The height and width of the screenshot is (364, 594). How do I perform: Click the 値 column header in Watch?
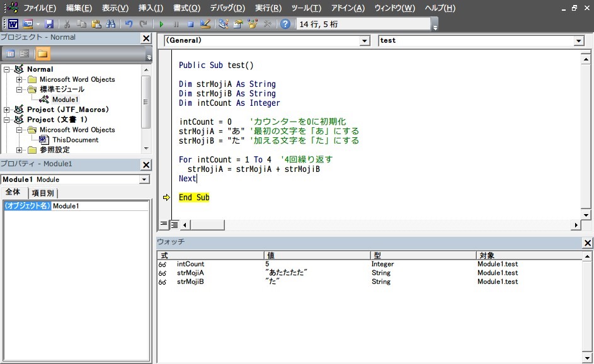(317, 255)
